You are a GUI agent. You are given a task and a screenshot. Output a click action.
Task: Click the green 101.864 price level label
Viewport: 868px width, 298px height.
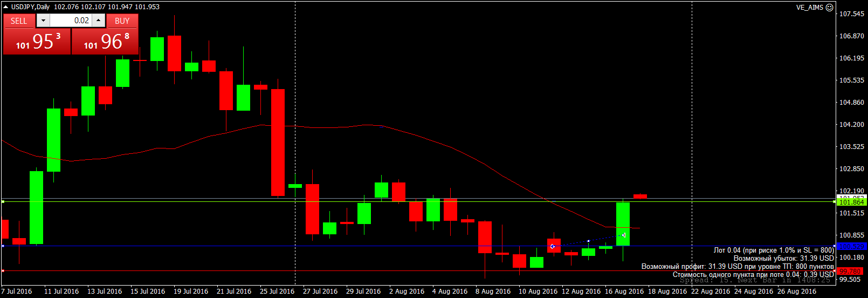[x=852, y=202]
